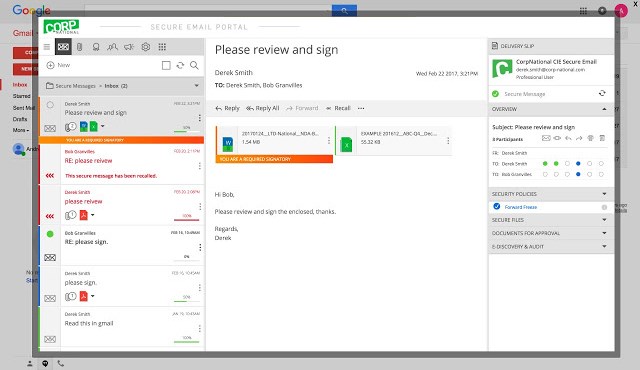Open the PDF attachment of 'please sign.' message
Viewport: 640px width, 370px height.
pos(84,296)
